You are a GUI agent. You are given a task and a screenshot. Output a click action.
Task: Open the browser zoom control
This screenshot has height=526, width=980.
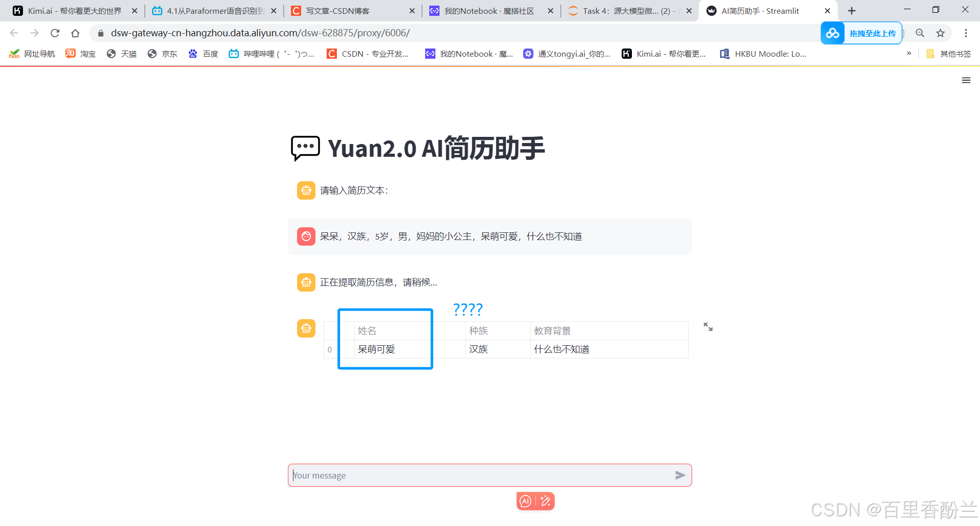tap(920, 33)
